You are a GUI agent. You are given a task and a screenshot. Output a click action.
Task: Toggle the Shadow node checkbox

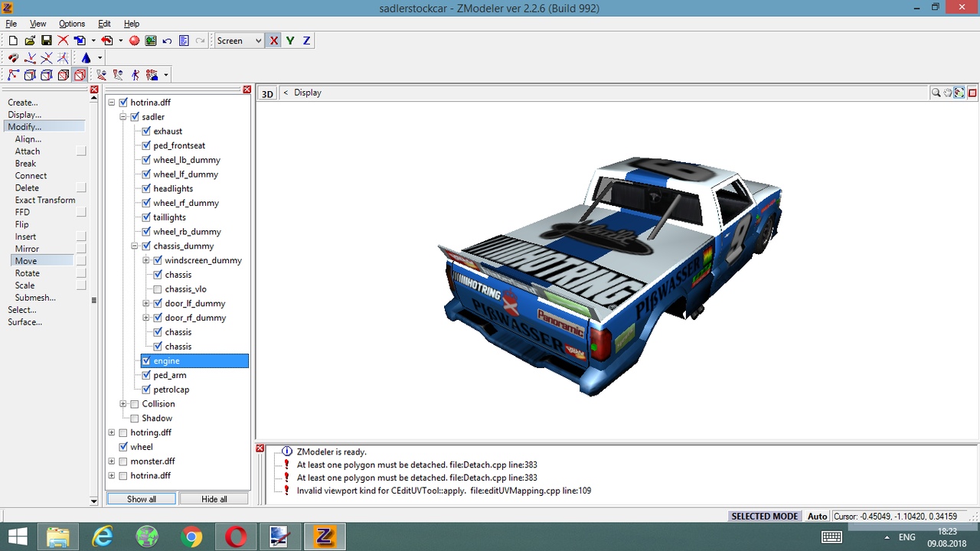coord(135,419)
